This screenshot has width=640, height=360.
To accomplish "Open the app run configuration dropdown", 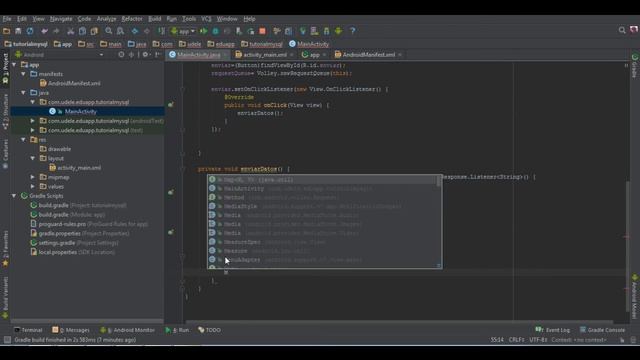I will point(183,31).
